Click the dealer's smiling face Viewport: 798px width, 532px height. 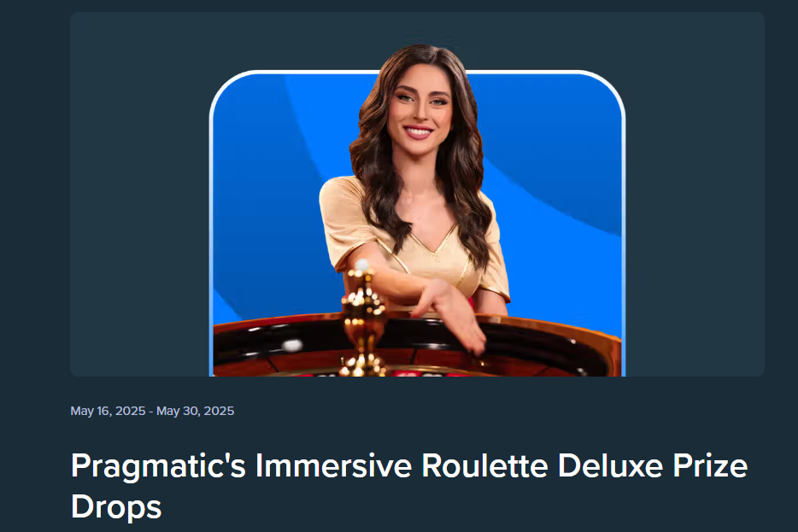420,109
